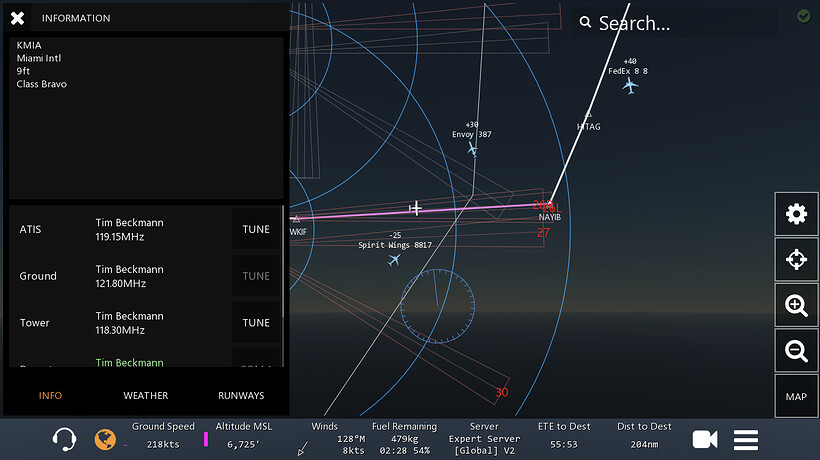Zoom out on the map

(x=796, y=350)
